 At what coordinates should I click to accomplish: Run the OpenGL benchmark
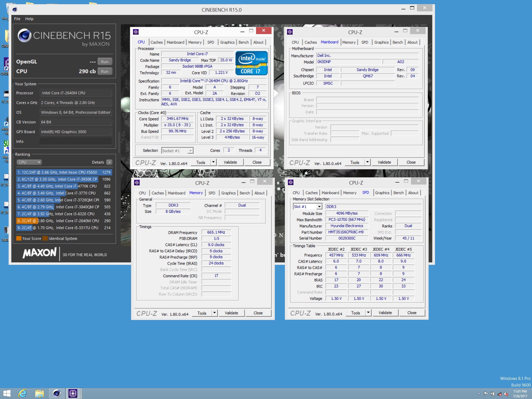tap(105, 62)
